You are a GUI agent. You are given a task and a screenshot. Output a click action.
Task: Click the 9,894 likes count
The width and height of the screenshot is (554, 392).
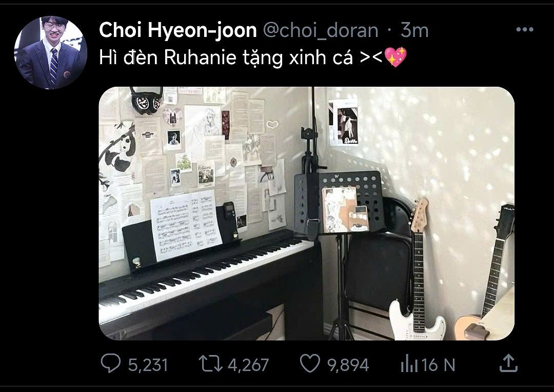pyautogui.click(x=348, y=365)
